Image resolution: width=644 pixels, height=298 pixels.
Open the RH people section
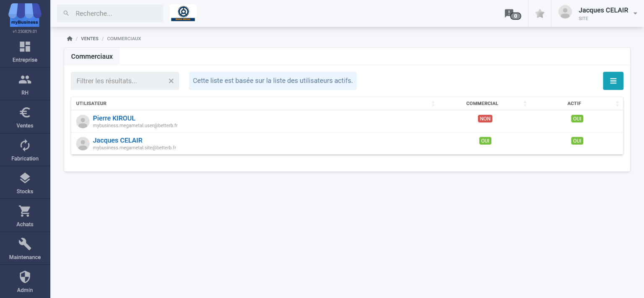[25, 79]
